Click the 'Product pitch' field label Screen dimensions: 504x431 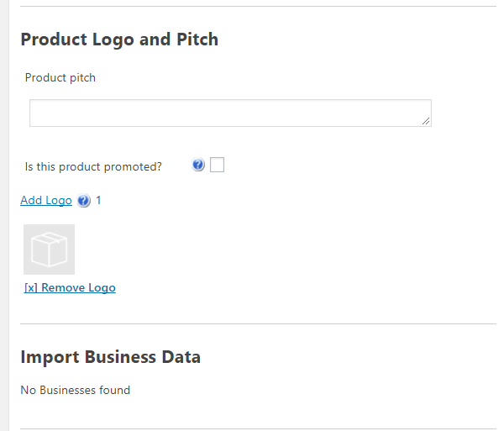tap(60, 78)
